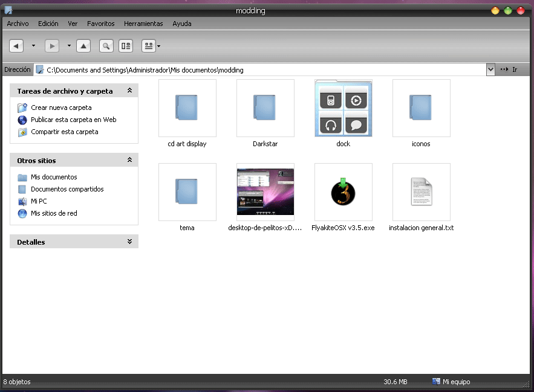Image resolution: width=534 pixels, height=392 pixels.
Task: Click the 'cd art display' folder name
Action: (x=187, y=144)
